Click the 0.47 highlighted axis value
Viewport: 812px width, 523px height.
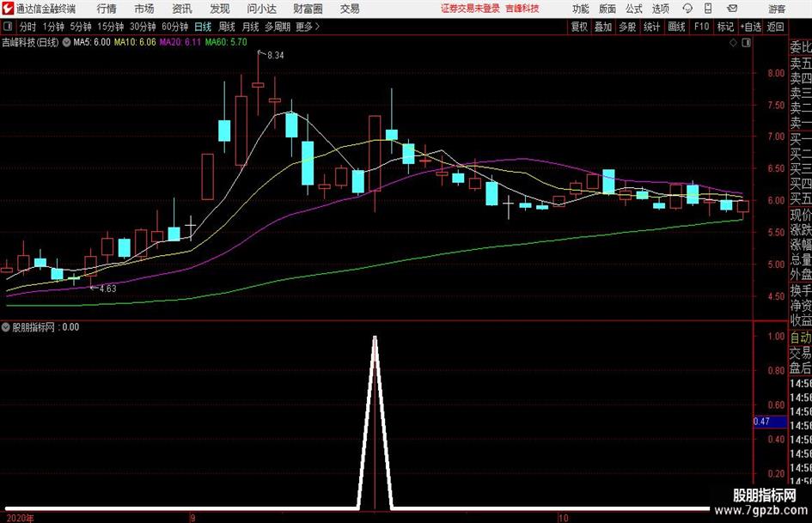pyautogui.click(x=770, y=422)
